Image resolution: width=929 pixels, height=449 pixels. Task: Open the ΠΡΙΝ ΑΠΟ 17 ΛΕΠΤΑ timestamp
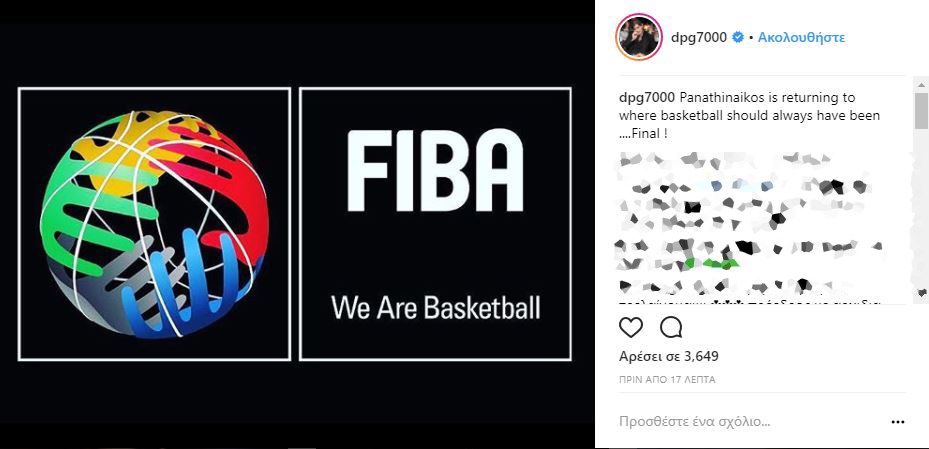pos(667,380)
